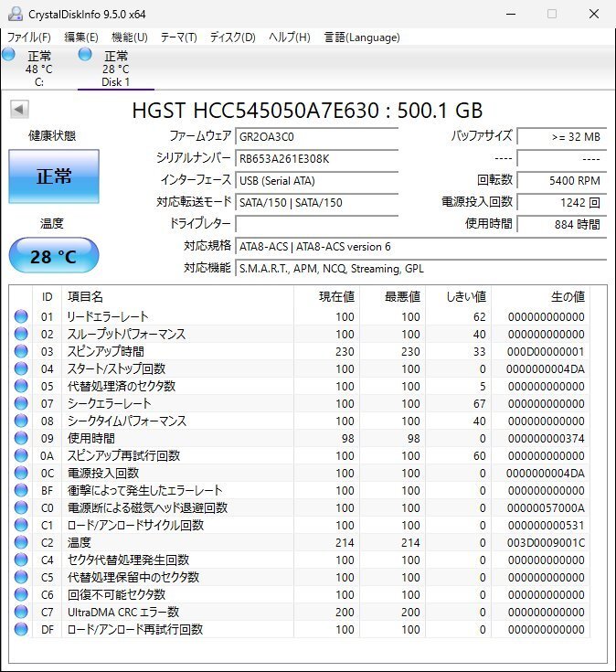616x672 pixels.
Task: Click current value 214 in 温度 row
Action: [345, 542]
